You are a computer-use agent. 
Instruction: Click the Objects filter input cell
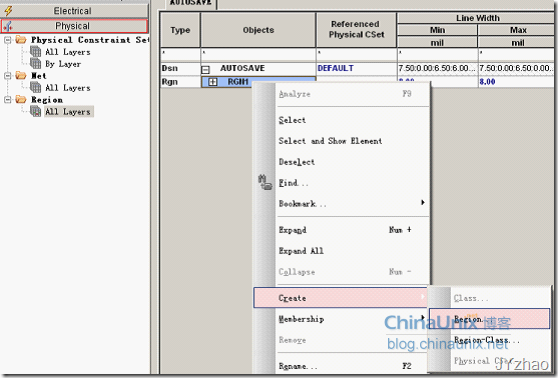pyautogui.click(x=258, y=54)
